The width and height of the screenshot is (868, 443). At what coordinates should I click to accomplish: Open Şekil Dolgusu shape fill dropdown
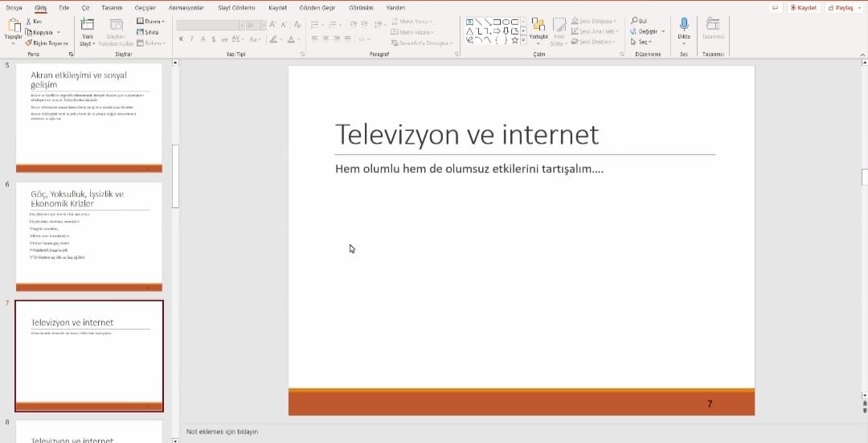pyautogui.click(x=593, y=21)
